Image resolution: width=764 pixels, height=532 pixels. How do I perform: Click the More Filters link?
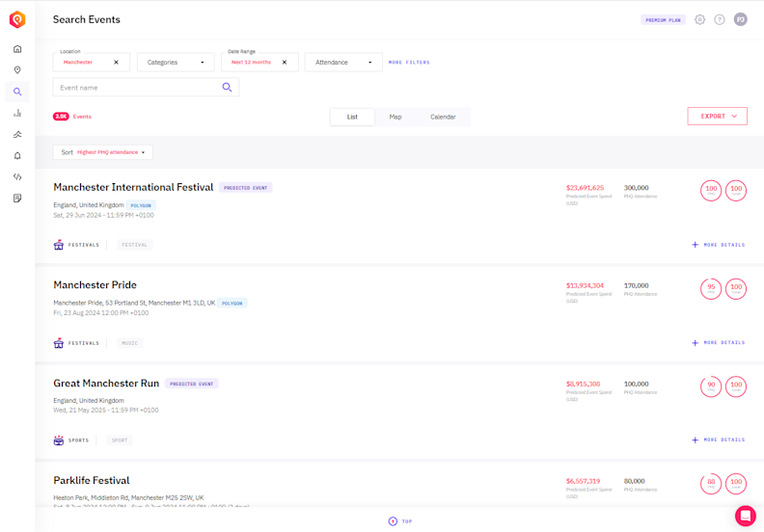[409, 63]
